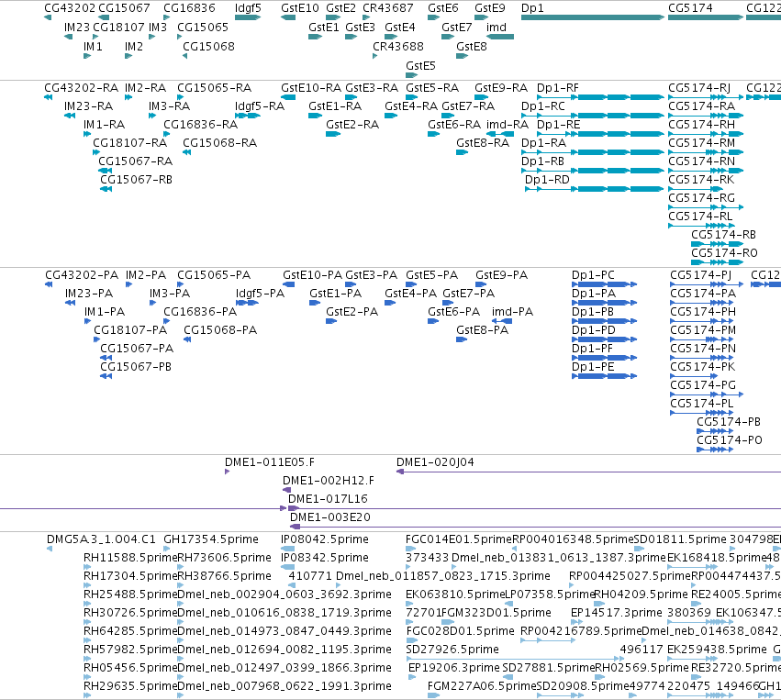The image size is (781, 700).
Task: Click protein imd-PA label
Action: point(512,312)
